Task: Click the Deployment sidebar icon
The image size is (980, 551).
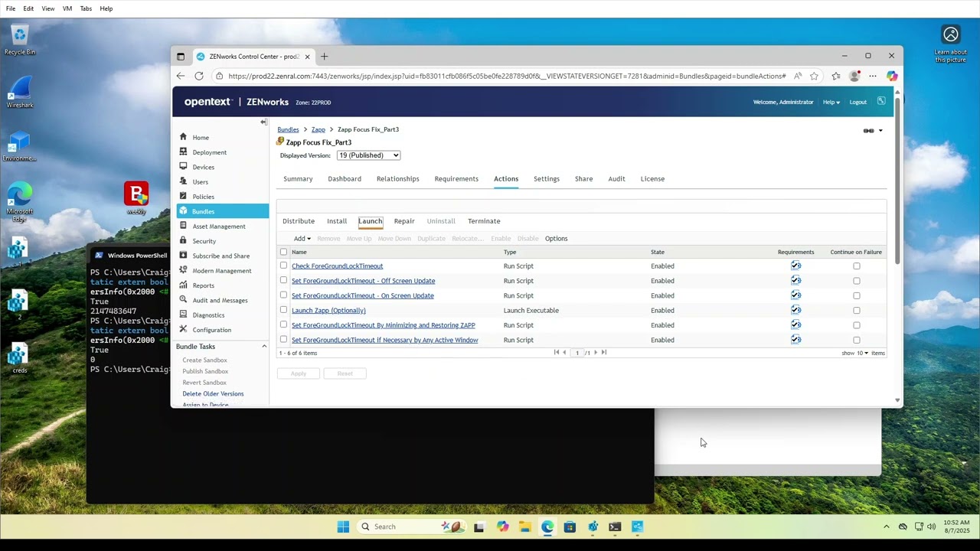Action: (x=183, y=152)
